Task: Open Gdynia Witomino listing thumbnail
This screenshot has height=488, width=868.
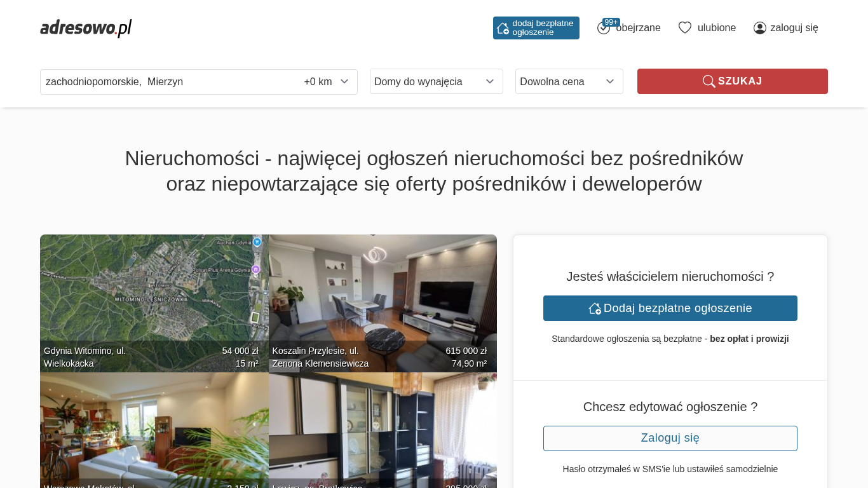Action: click(154, 303)
